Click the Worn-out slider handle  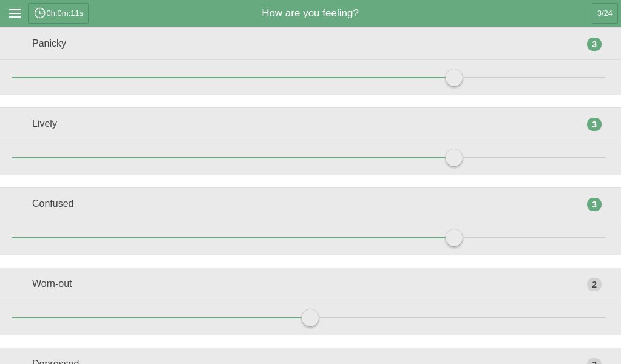pyautogui.click(x=310, y=318)
